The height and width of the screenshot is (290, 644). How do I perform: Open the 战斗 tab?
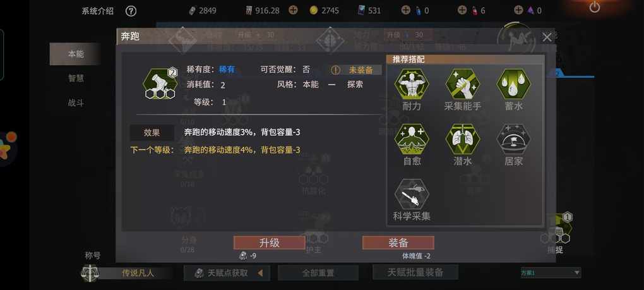(x=76, y=103)
